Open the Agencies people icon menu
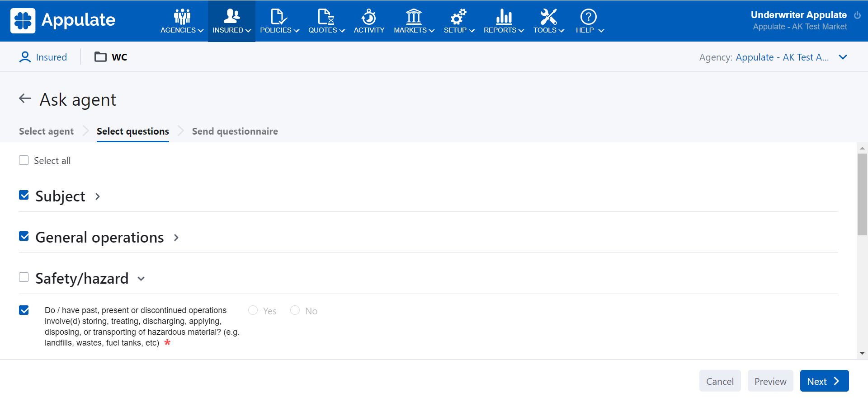The height and width of the screenshot is (402, 868). (x=182, y=17)
